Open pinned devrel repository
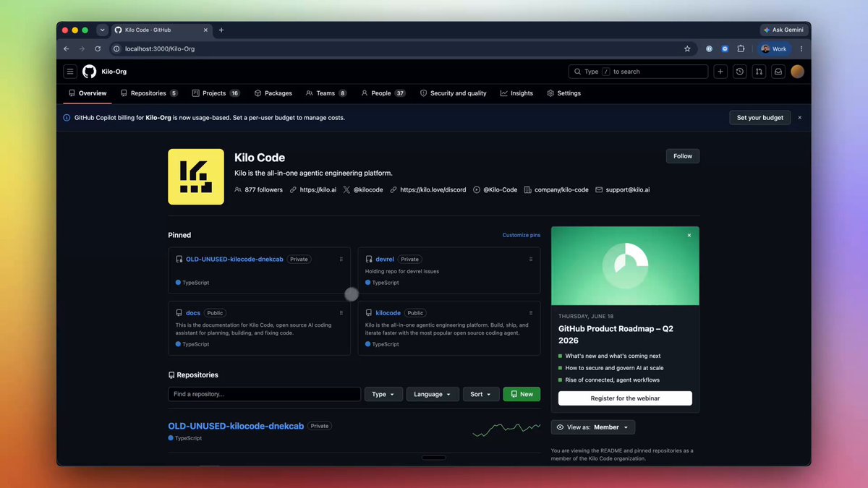868x488 pixels. pyautogui.click(x=385, y=259)
